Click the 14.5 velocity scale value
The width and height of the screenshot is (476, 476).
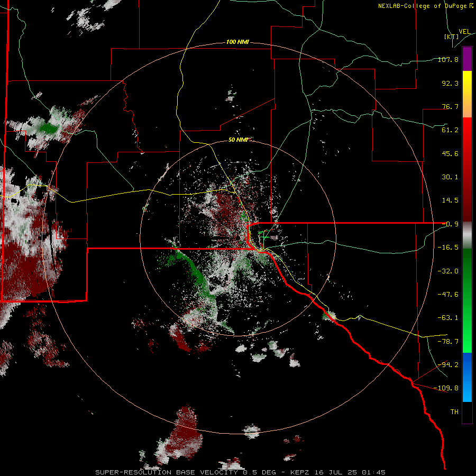(450, 200)
